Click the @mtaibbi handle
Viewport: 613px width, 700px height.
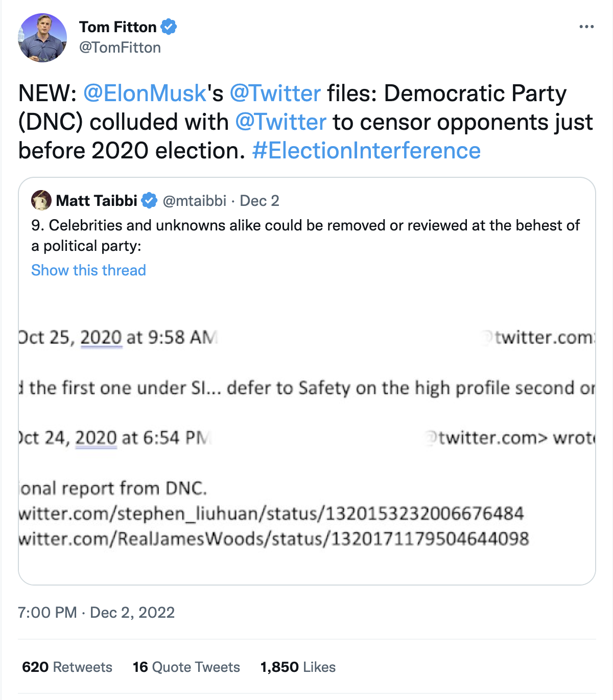click(x=194, y=201)
